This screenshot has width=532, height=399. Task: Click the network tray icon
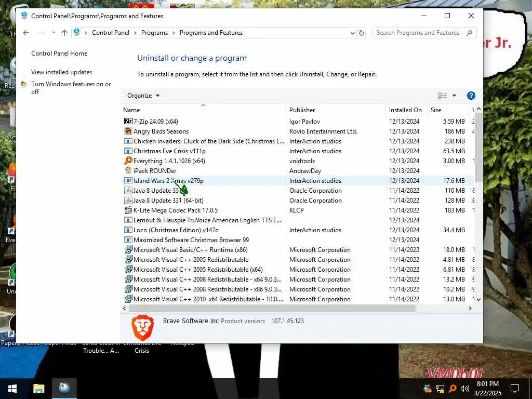pos(440,389)
